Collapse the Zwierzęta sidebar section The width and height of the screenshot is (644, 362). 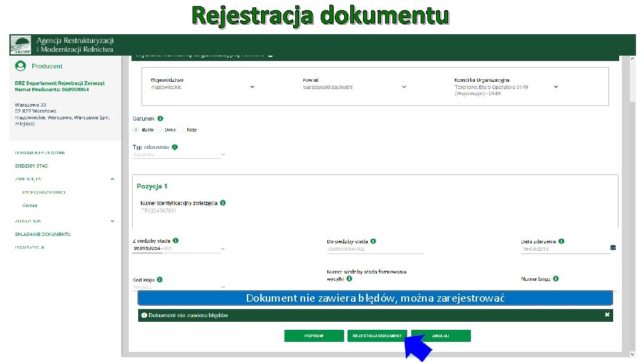[112, 179]
